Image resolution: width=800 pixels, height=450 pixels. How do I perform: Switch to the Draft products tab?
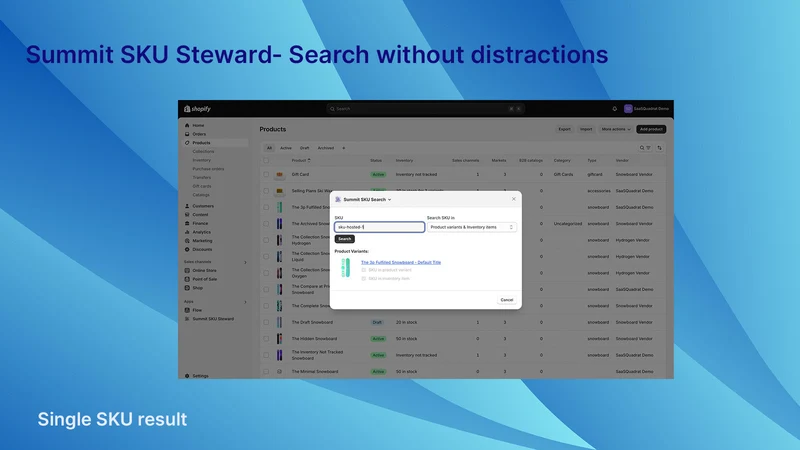(305, 148)
